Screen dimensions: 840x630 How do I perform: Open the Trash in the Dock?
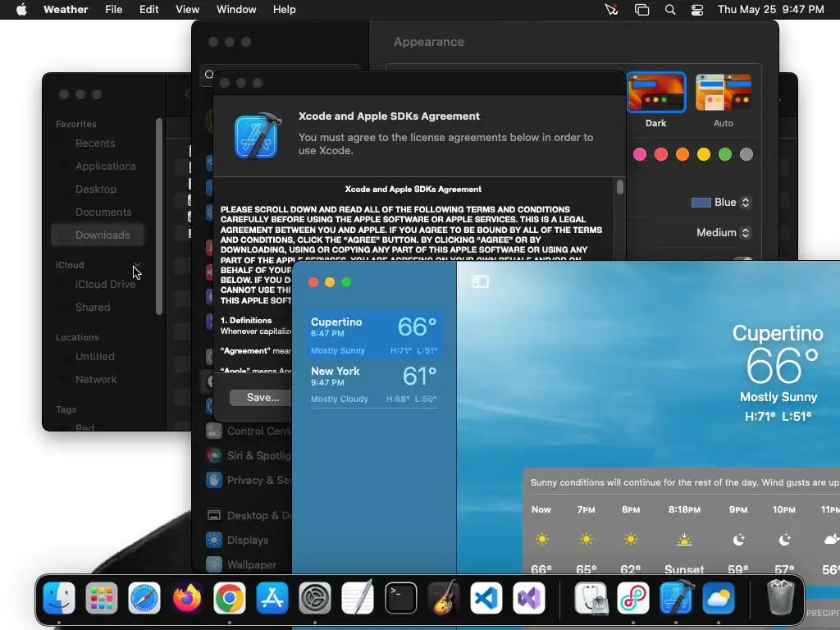(x=781, y=597)
